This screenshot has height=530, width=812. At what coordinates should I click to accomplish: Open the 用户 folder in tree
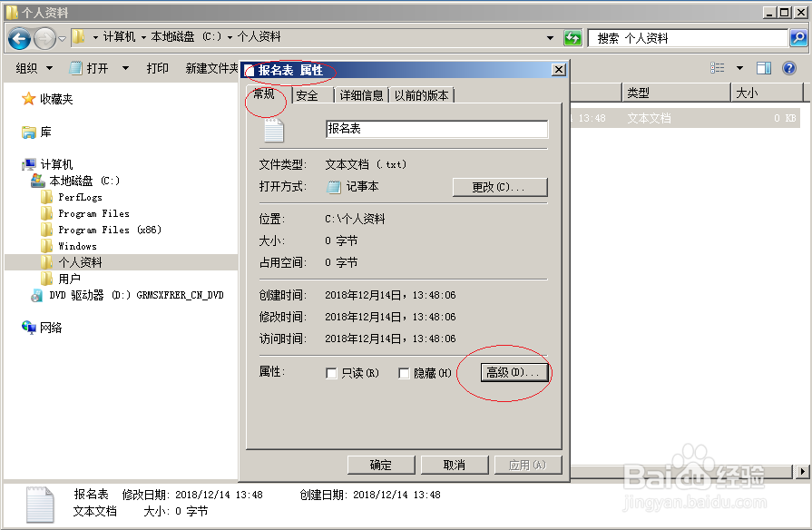[69, 279]
